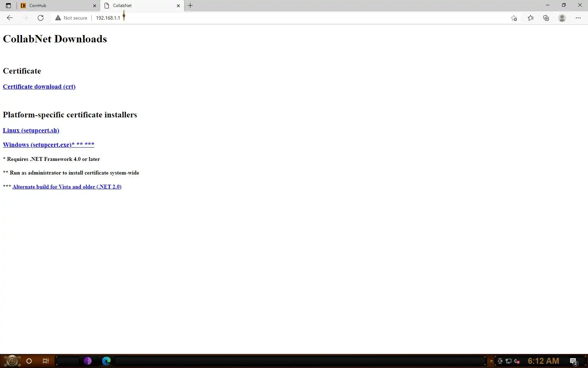Click the muted volume tray icon

tap(517, 361)
